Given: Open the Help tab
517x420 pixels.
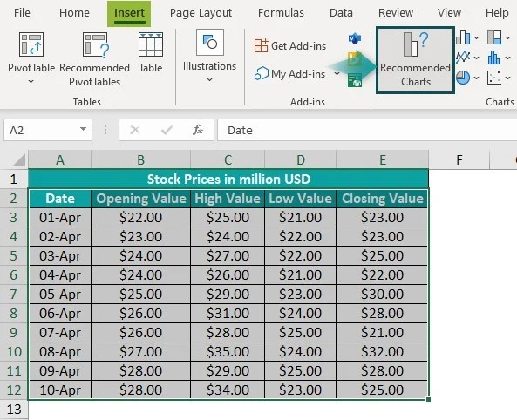Looking at the screenshot, I should [x=497, y=13].
